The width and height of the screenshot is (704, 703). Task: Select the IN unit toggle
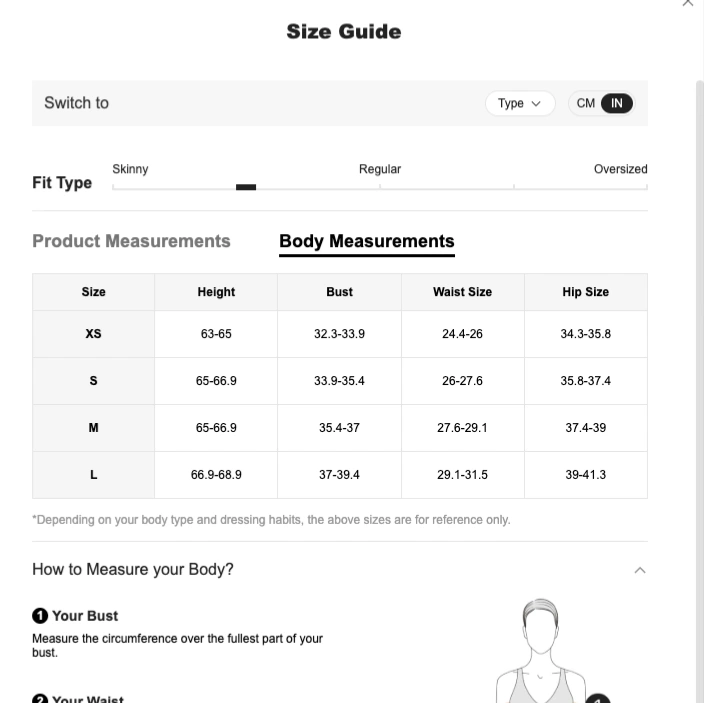pyautogui.click(x=616, y=103)
